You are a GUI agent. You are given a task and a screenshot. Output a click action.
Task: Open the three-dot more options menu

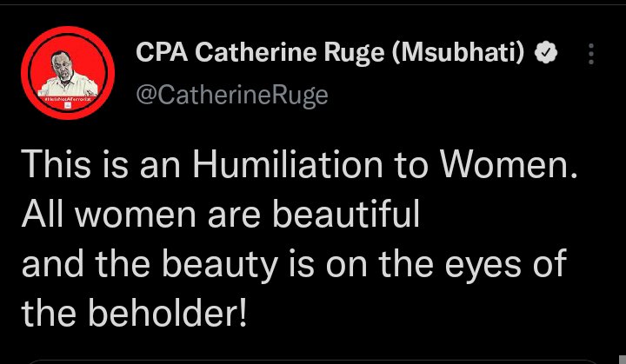click(x=591, y=55)
